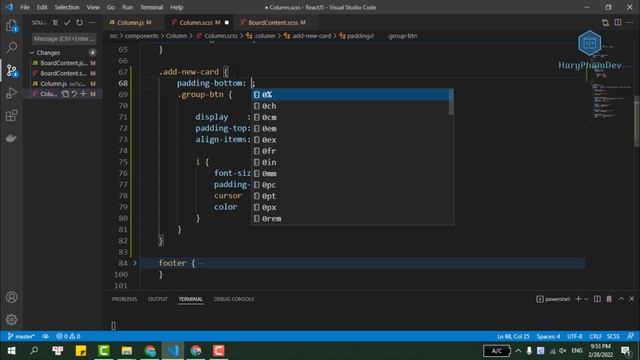640x360 pixels.
Task: Click UTF-8 encoding in status bar
Action: [575, 336]
